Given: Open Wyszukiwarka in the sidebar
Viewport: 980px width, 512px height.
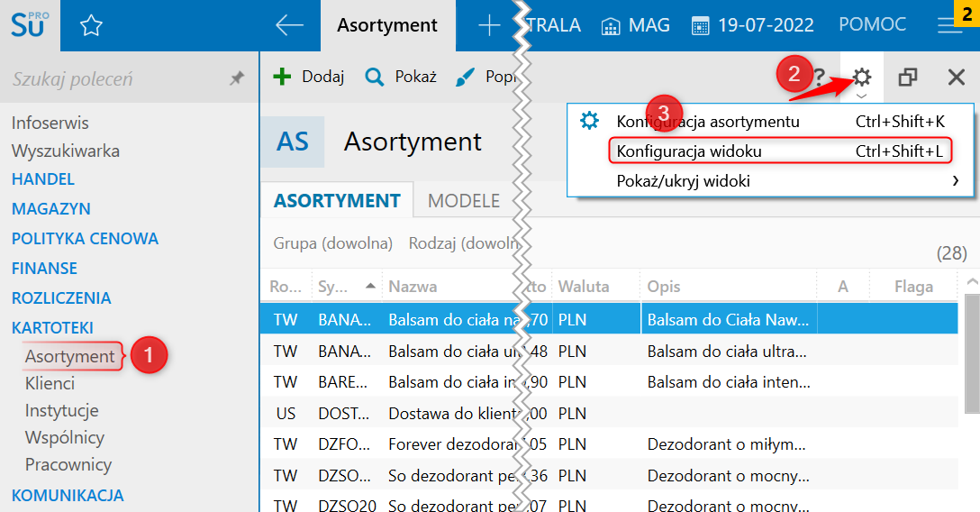Looking at the screenshot, I should [x=66, y=151].
